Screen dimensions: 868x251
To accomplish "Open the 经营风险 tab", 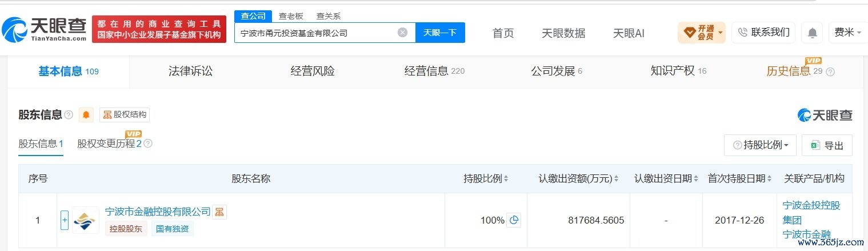I will pos(313,71).
